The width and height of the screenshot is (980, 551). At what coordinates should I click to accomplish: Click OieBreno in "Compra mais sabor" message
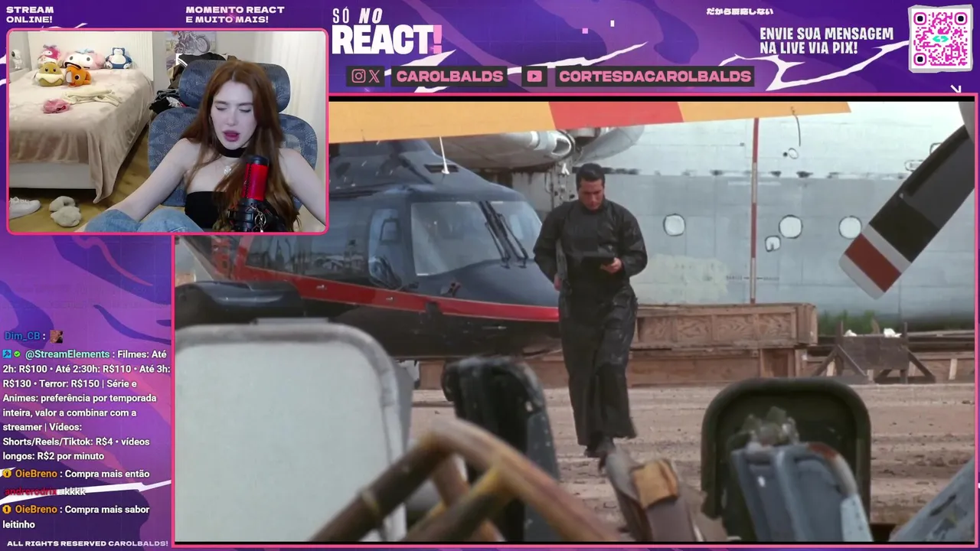pos(36,509)
